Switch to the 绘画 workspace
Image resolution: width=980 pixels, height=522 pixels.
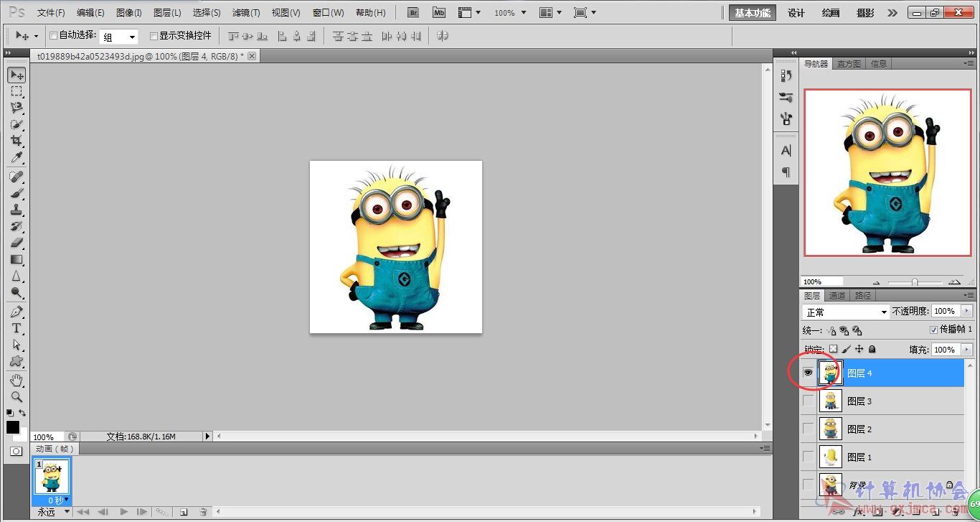(x=831, y=13)
